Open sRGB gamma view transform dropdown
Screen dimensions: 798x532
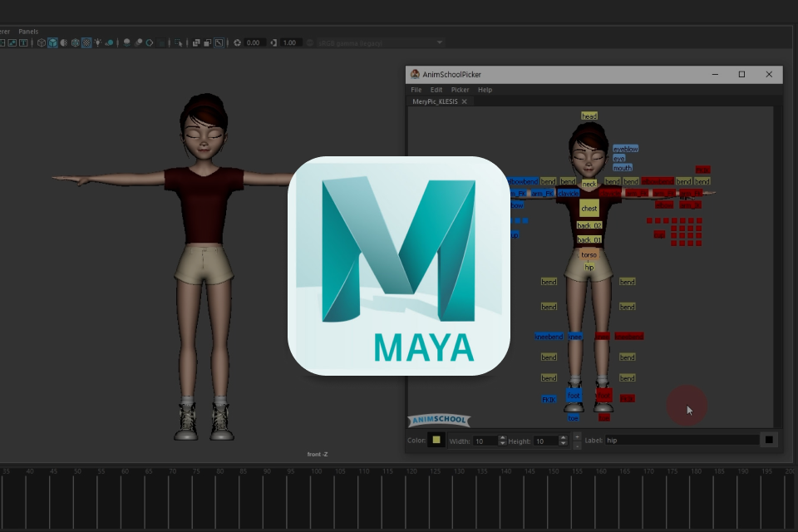(x=381, y=42)
